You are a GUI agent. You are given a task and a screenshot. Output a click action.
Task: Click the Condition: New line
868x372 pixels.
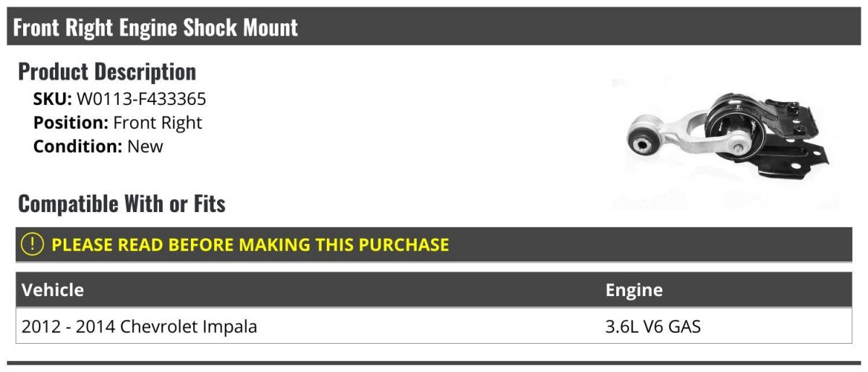pyautogui.click(x=98, y=146)
